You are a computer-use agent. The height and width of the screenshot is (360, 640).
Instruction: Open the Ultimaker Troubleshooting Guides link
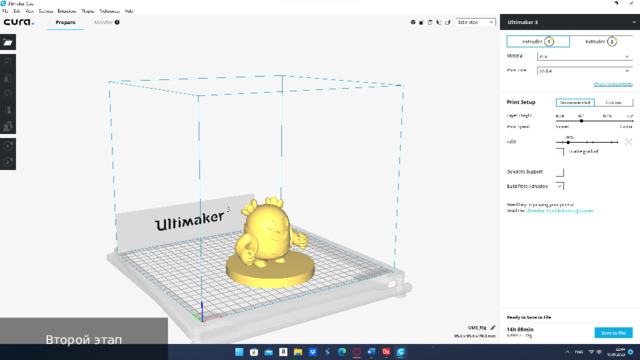(559, 211)
